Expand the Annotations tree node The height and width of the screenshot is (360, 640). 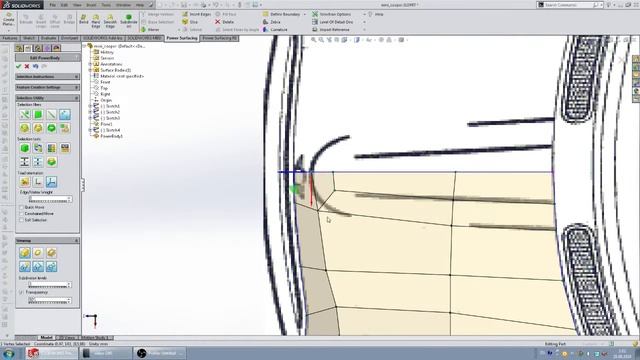click(x=91, y=64)
